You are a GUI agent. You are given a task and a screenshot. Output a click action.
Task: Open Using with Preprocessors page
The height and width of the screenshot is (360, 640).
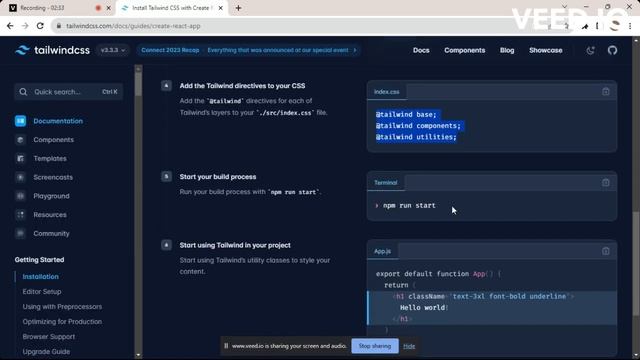[62, 307]
